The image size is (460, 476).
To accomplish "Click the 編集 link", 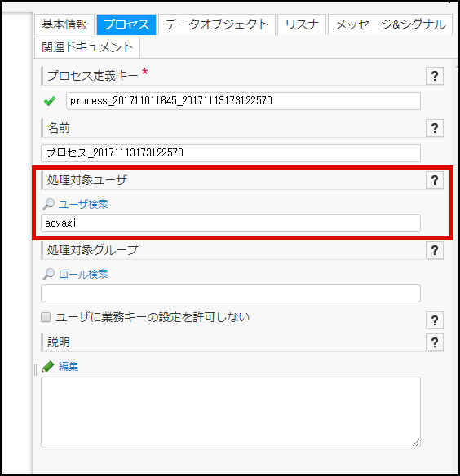I will (69, 367).
